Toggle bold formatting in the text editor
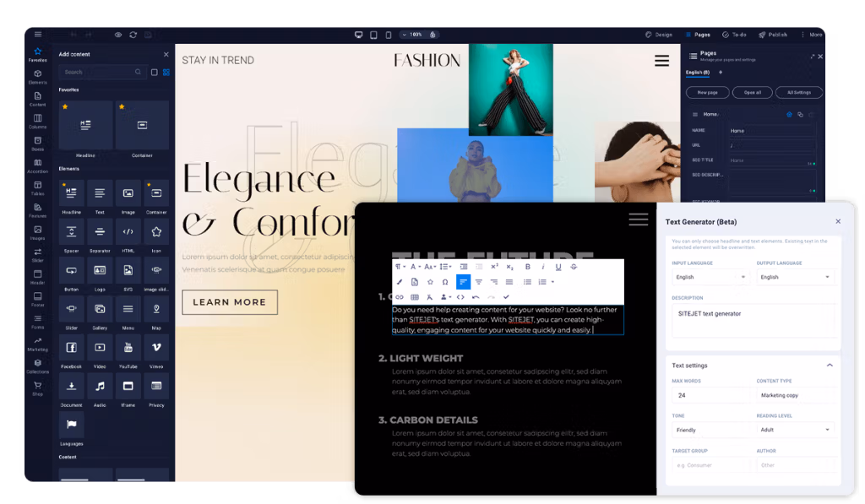The image size is (865, 504). [x=528, y=267]
